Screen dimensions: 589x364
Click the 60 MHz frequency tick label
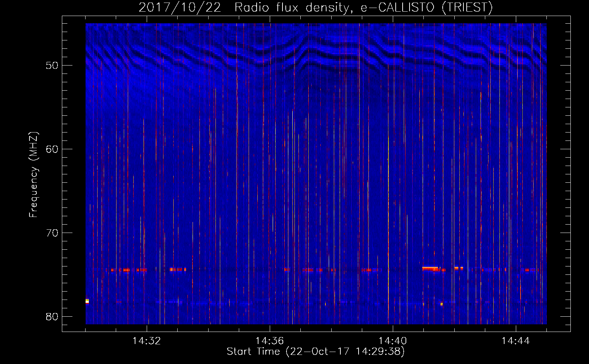[52, 149]
